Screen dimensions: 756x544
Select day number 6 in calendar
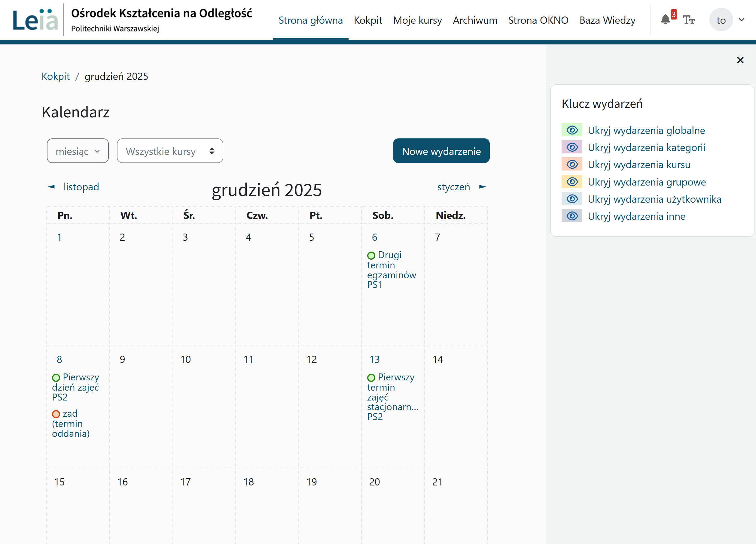[x=374, y=237]
